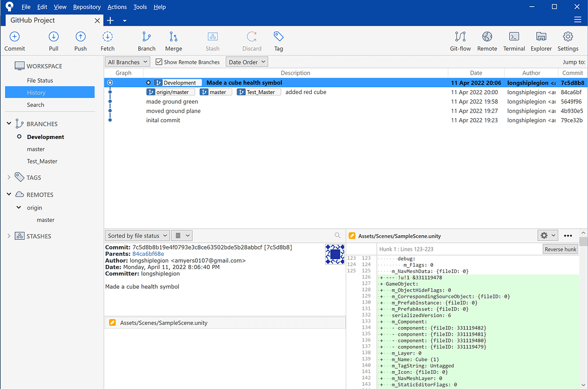Open the diff options three-dot menu

(568, 236)
